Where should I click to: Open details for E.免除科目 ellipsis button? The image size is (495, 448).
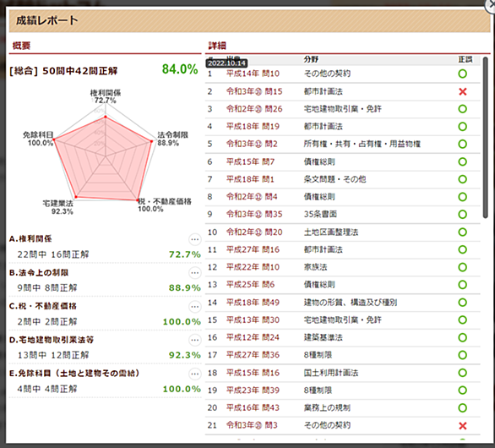[x=195, y=374]
